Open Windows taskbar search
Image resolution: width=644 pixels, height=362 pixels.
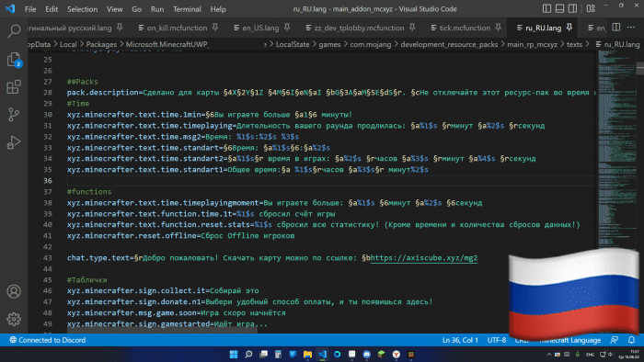(248, 355)
